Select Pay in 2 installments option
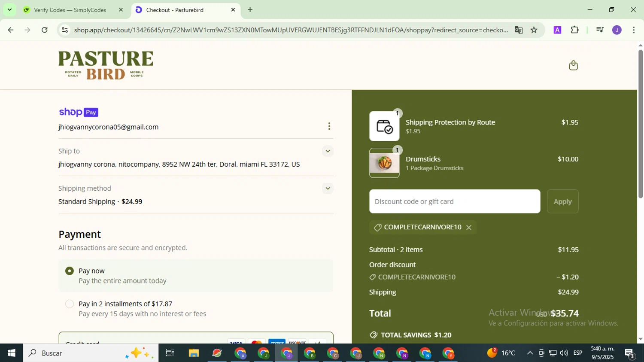 [69, 304]
